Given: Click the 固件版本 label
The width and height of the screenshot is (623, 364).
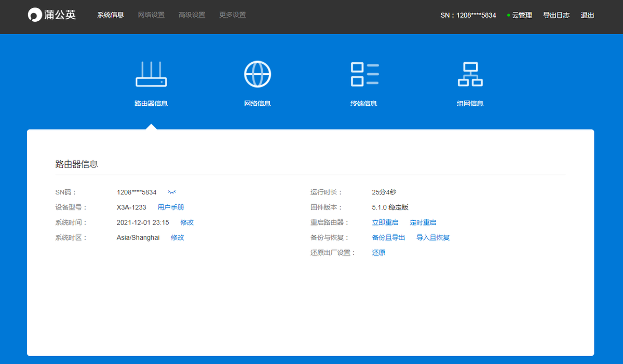Looking at the screenshot, I should (x=327, y=207).
